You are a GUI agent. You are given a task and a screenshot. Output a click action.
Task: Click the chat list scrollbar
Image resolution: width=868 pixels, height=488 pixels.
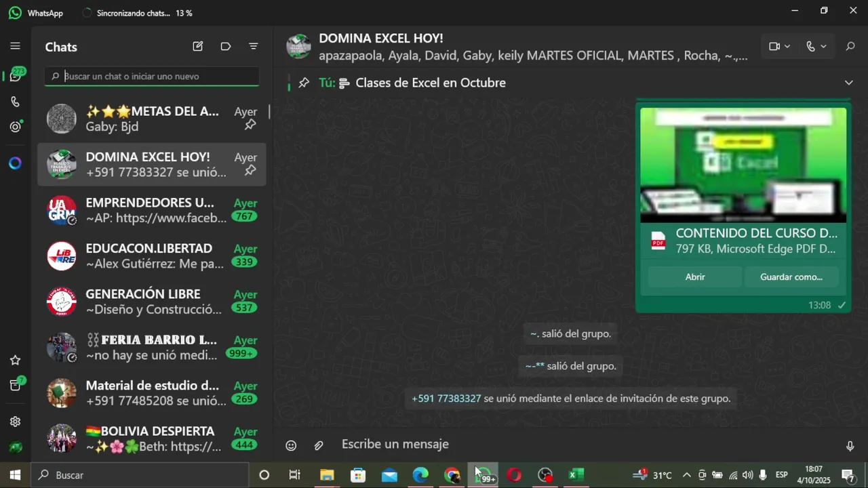coord(269,111)
